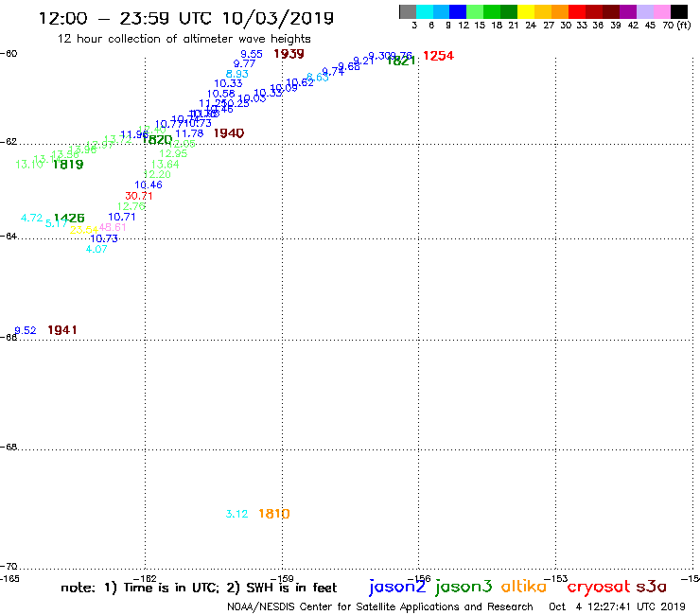Click the green pass time 1820
This screenshot has width=700, height=615.
(x=157, y=140)
